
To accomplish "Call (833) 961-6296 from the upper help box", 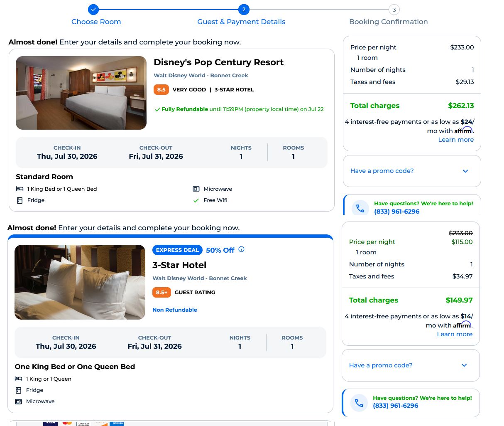I will 396,211.
